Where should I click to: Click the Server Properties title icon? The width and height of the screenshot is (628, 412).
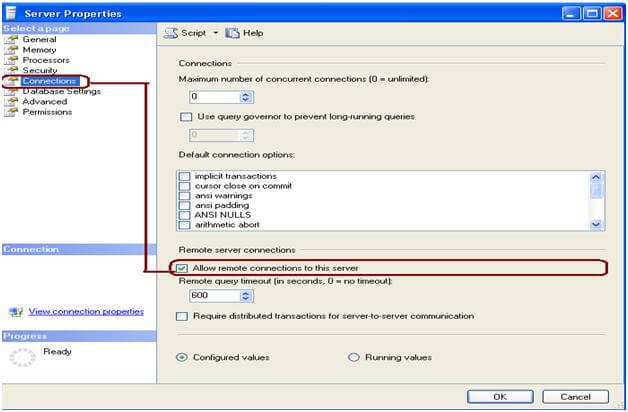(x=11, y=13)
